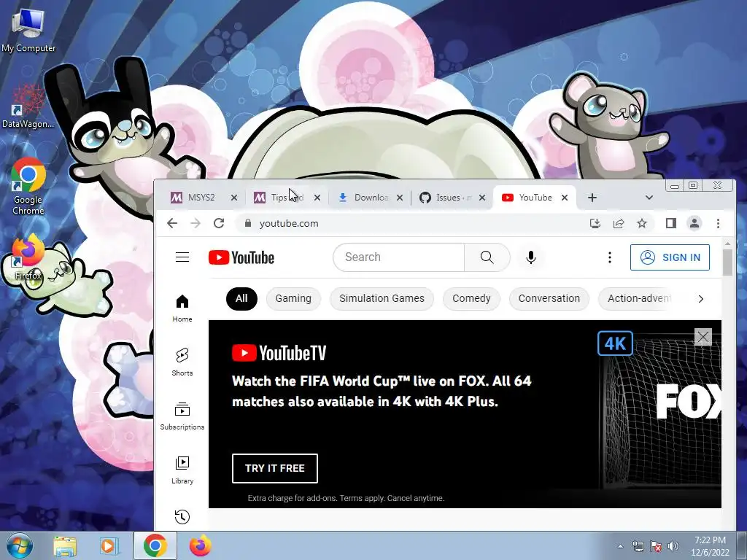Open Google Chrome desktop shortcut
Viewport: 747px width, 560px height.
coord(28,186)
